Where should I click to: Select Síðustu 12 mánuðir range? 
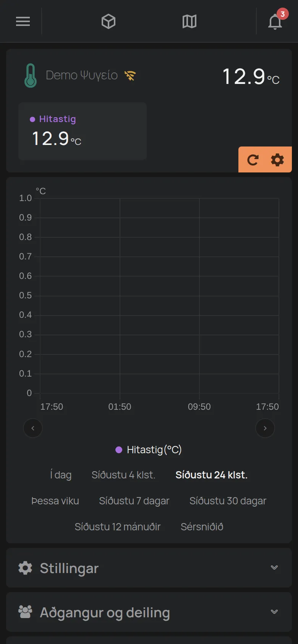[x=118, y=527]
